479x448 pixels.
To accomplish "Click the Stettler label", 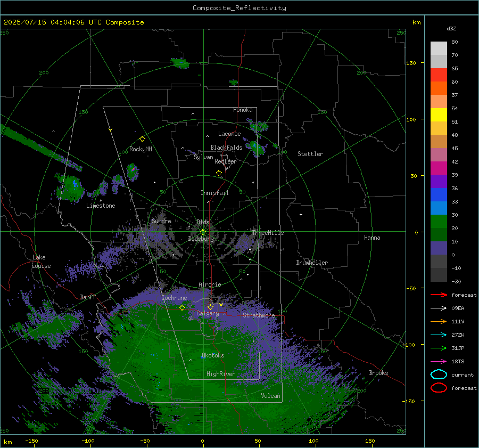I will point(310,154).
